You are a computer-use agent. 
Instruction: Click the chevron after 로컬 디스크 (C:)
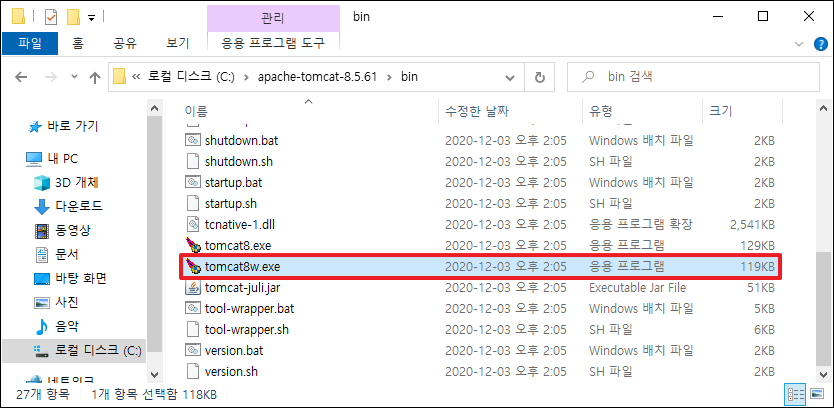(x=246, y=77)
